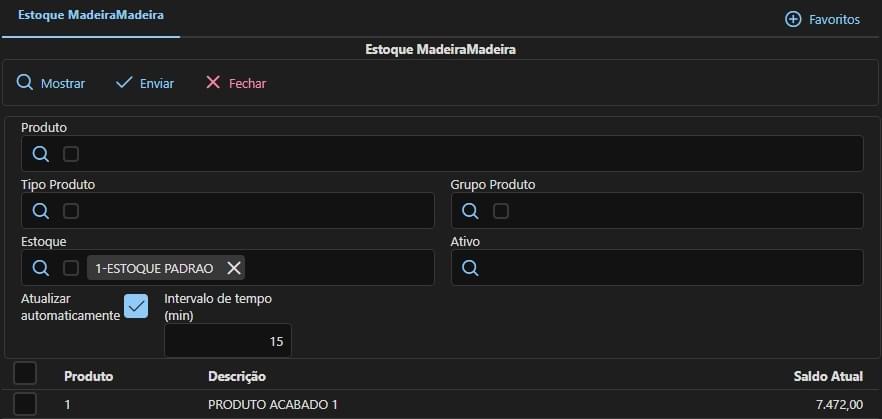Select the PRODUTO ACABADO 1 row checkbox
The width and height of the screenshot is (882, 419).
25,404
